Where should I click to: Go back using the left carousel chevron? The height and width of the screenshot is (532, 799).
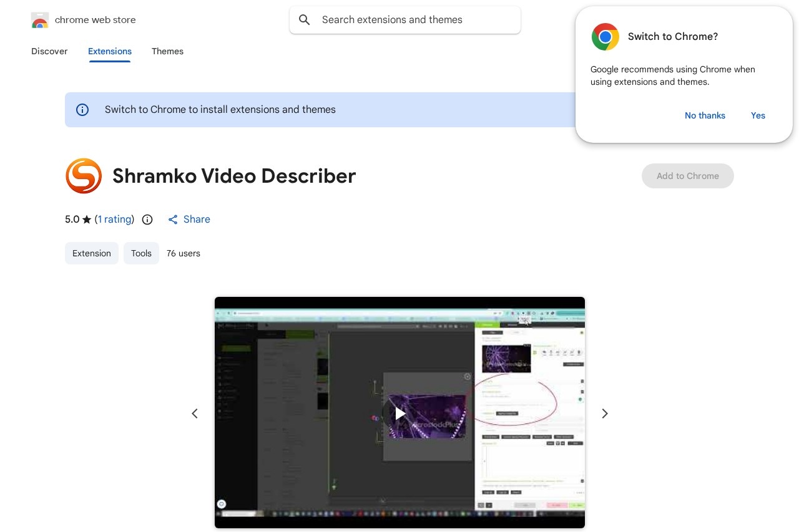195,414
